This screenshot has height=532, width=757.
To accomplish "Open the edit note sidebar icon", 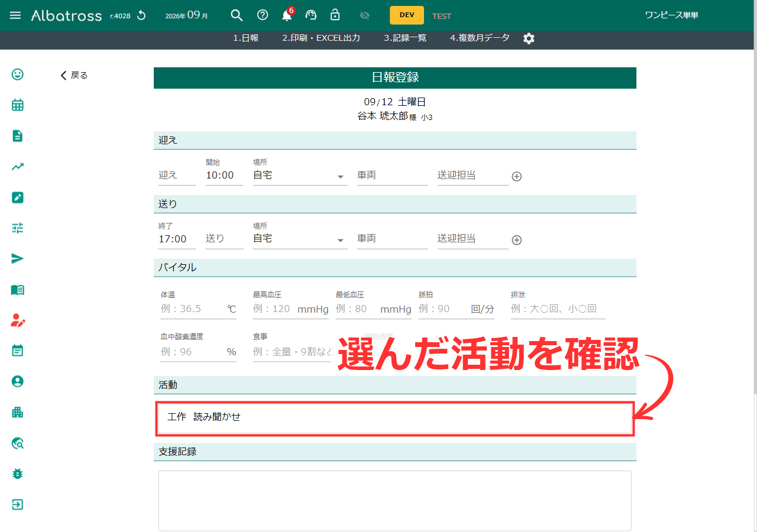I will pos(18,197).
